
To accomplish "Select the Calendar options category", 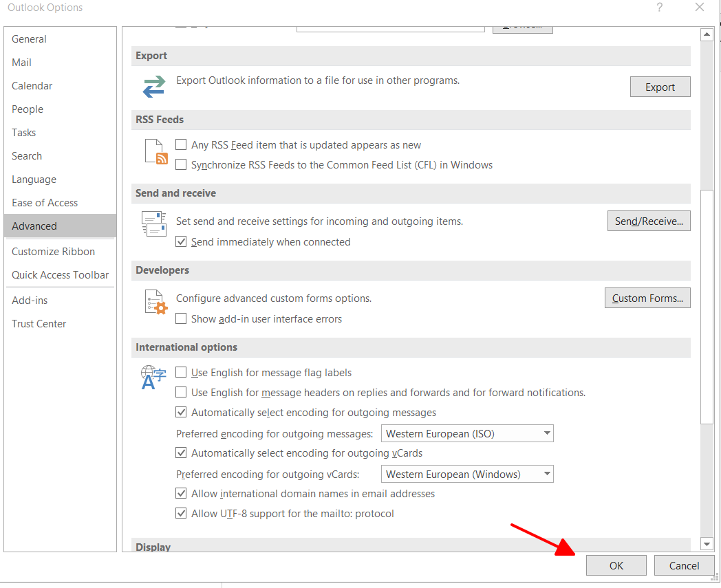I will (61, 86).
